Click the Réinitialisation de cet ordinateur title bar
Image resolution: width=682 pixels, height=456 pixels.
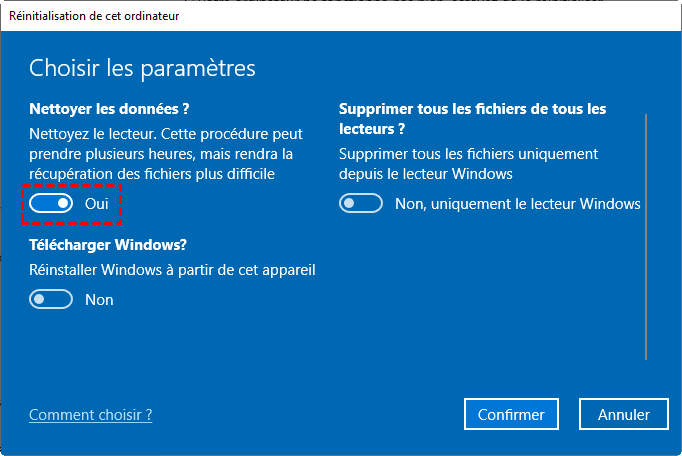[x=300, y=15]
